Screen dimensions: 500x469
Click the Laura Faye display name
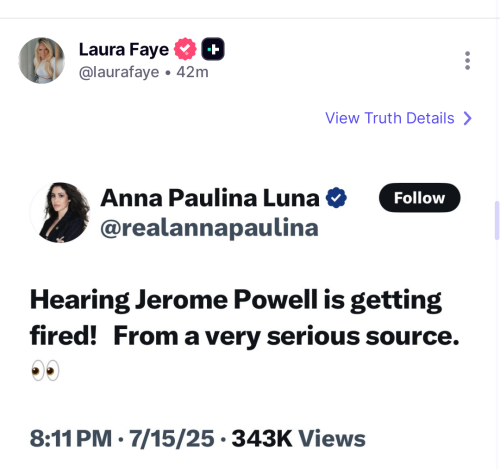pyautogui.click(x=124, y=50)
